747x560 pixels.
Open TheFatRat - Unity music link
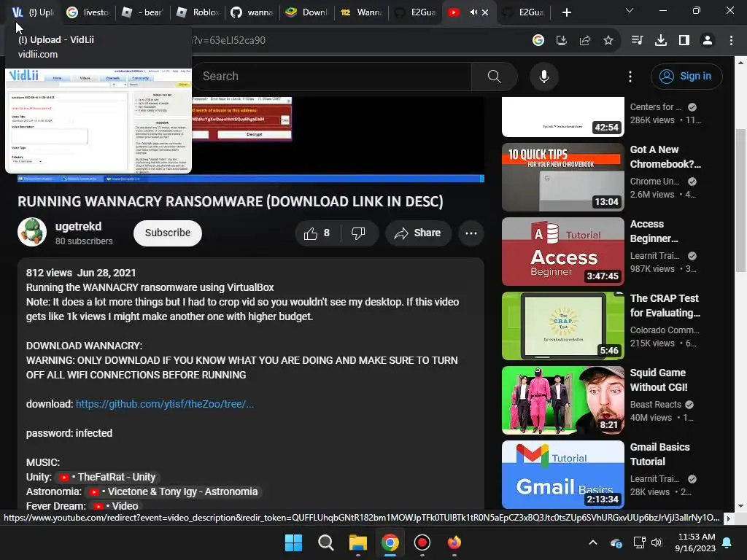[107, 477]
